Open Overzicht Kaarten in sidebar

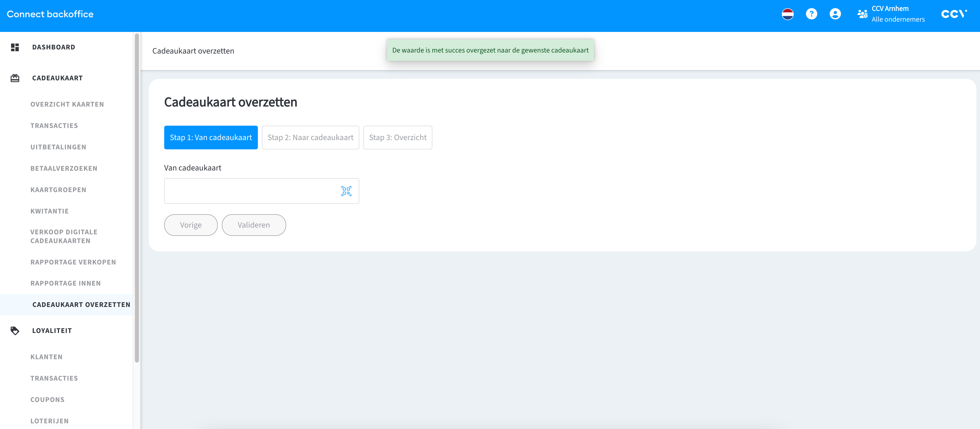click(x=67, y=104)
